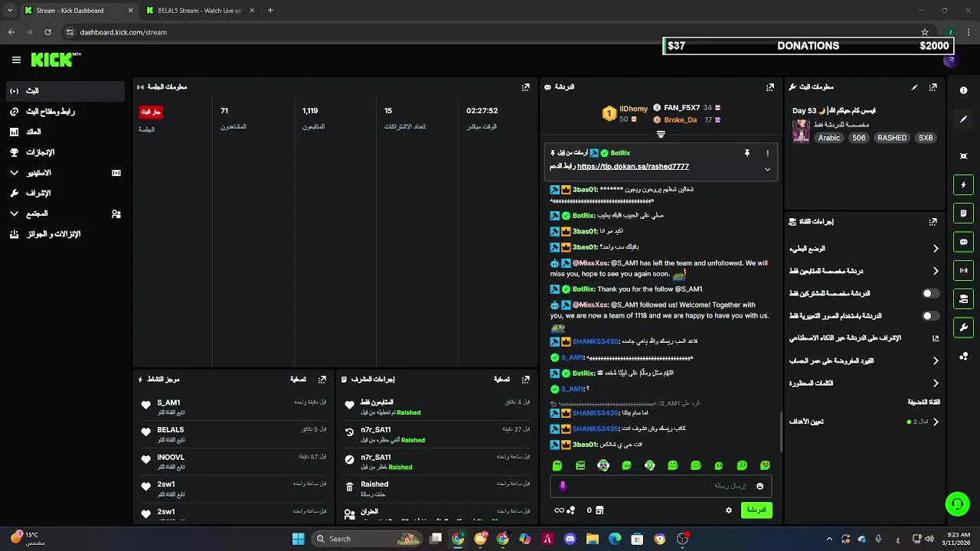Screen dimensions: 980x551
Task: Click the chat bubble icon in the right sidebar
Action: click(x=963, y=242)
